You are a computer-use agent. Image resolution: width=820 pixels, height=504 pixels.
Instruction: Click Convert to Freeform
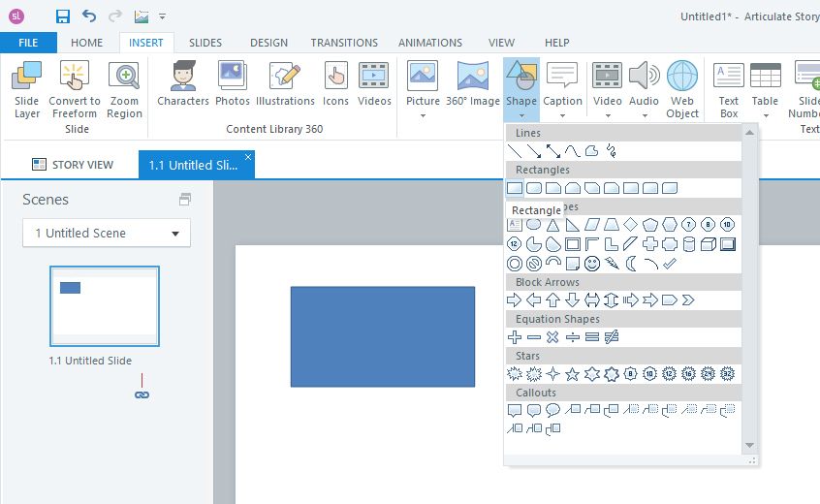click(x=75, y=89)
